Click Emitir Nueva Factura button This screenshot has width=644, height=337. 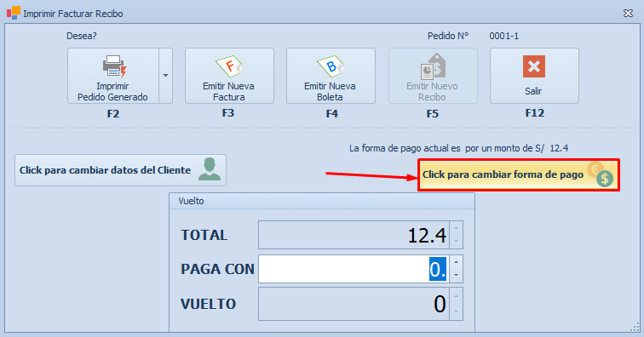click(229, 76)
